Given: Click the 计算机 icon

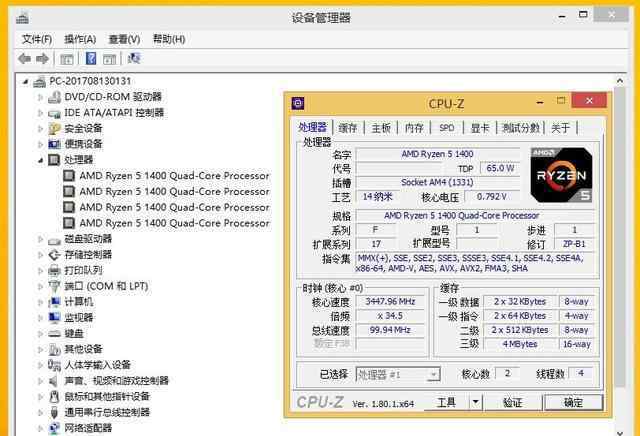Looking at the screenshot, I should pos(54,303).
